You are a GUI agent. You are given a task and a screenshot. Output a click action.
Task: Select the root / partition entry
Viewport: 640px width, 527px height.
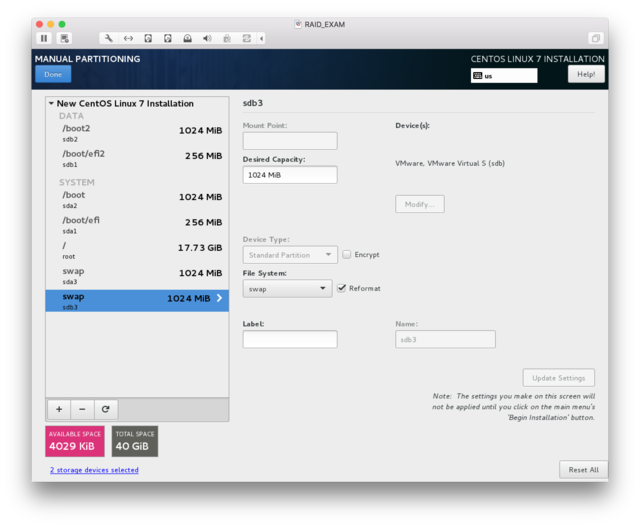coord(137,249)
